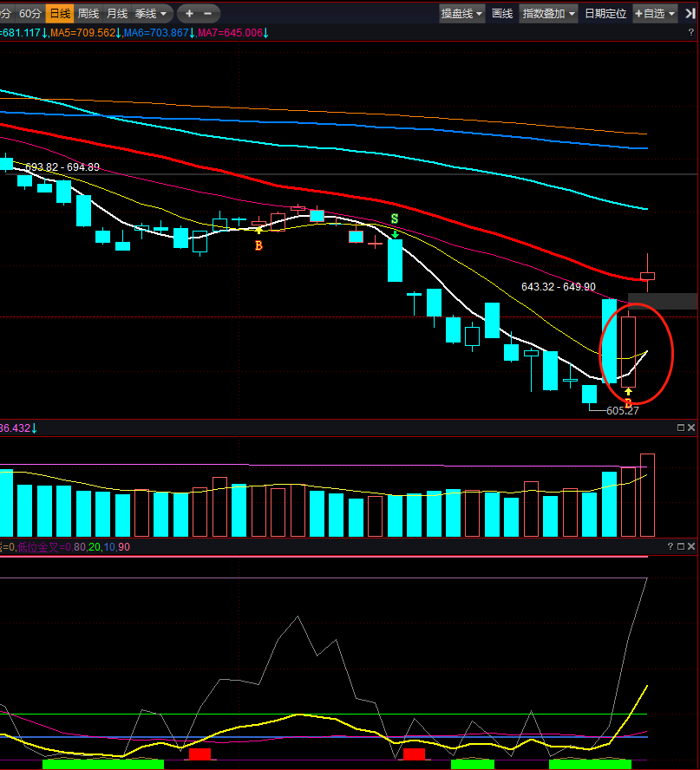
Task: Click the latest candlestick at far right
Action: click(647, 276)
